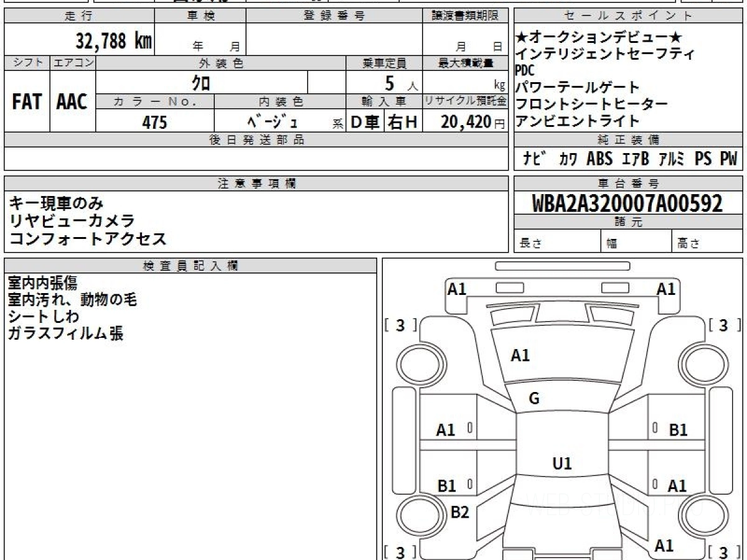Click the U1 mark on the roof
The height and width of the screenshot is (560, 747).
[562, 463]
